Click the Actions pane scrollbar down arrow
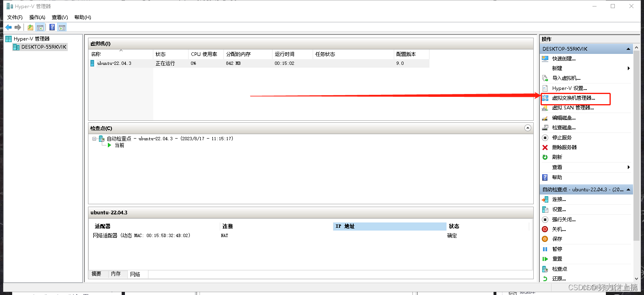Screen dimensions: 644x295 tap(636, 279)
